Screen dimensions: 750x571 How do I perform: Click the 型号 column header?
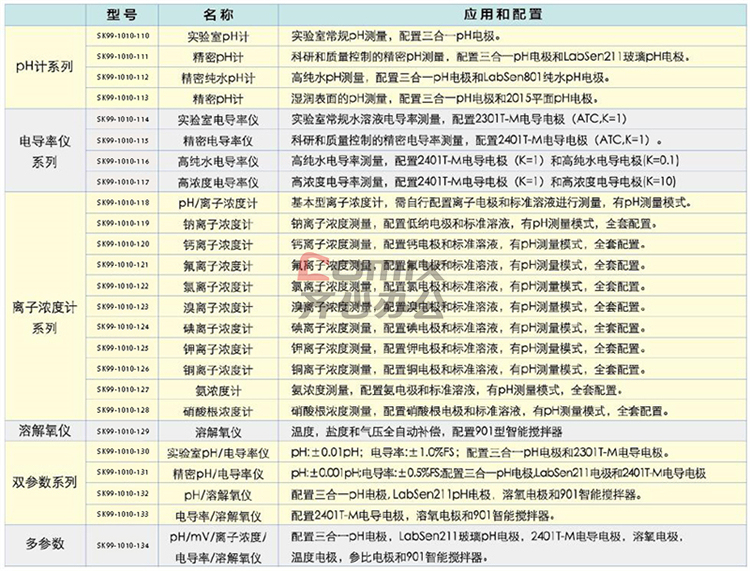122,14
